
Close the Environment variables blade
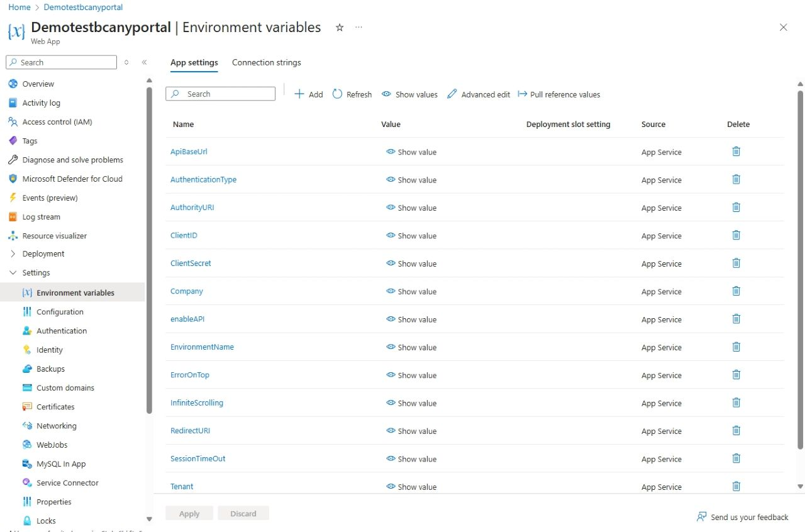pyautogui.click(x=783, y=27)
